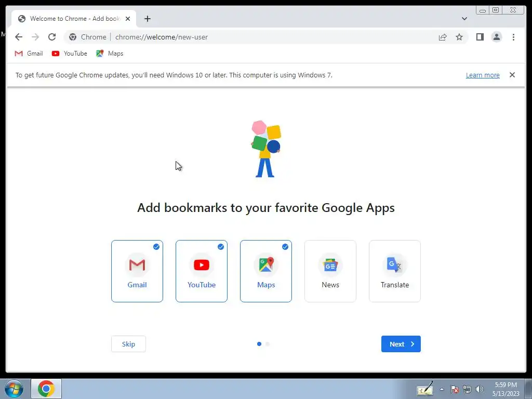Click the forward navigation arrow

pyautogui.click(x=35, y=37)
